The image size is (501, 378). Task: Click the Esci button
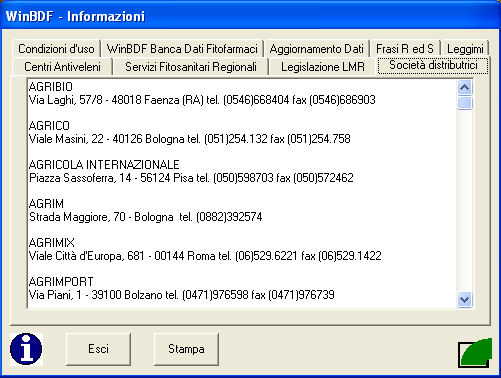98,349
